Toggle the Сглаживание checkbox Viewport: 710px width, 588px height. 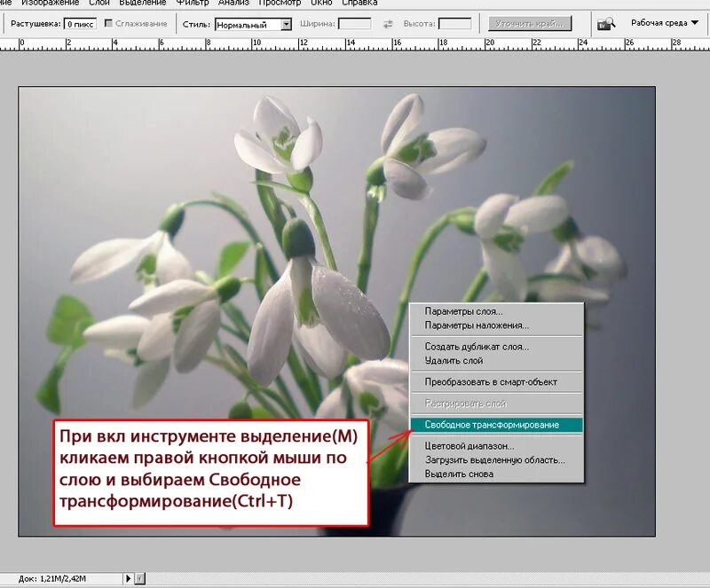pyautogui.click(x=108, y=23)
